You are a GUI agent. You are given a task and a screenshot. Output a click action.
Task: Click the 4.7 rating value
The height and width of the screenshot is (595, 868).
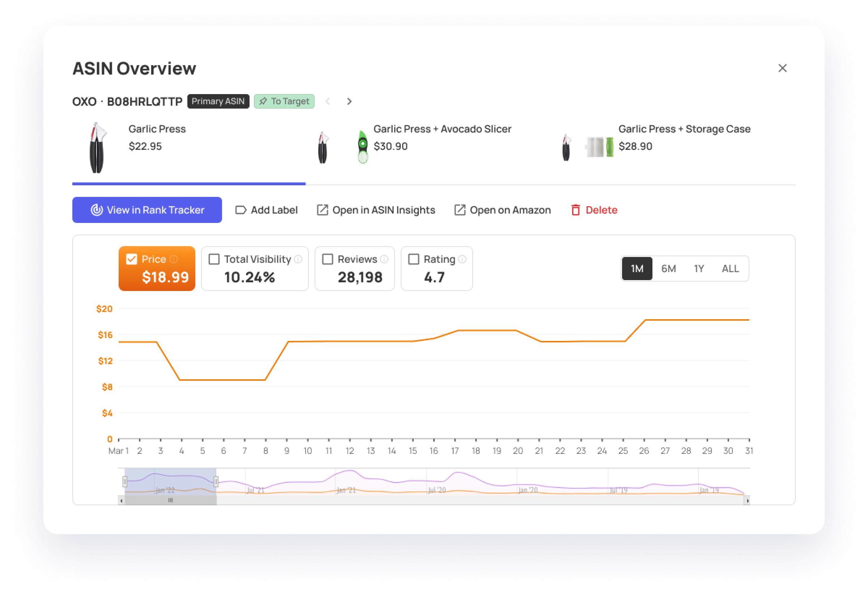coord(434,277)
